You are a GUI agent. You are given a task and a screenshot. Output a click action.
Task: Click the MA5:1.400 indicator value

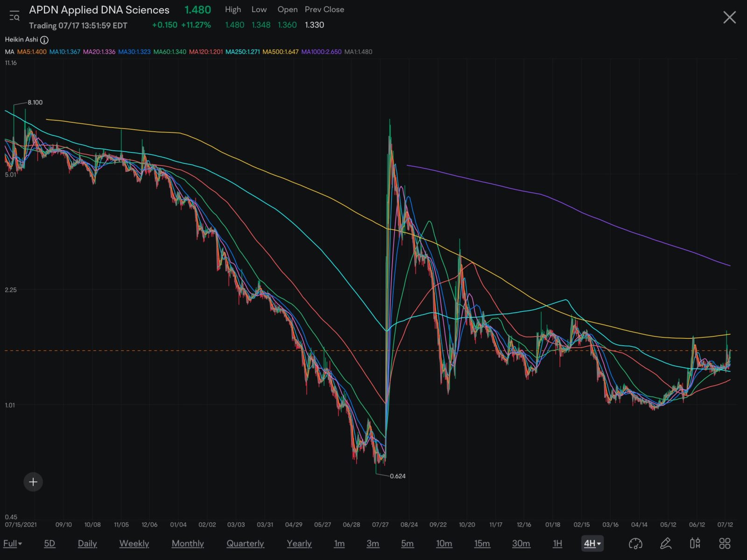click(x=32, y=52)
